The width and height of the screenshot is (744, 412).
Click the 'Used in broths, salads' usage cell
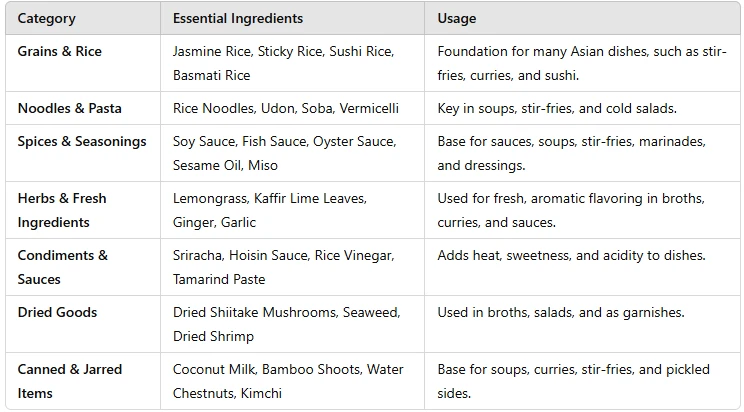click(582, 324)
